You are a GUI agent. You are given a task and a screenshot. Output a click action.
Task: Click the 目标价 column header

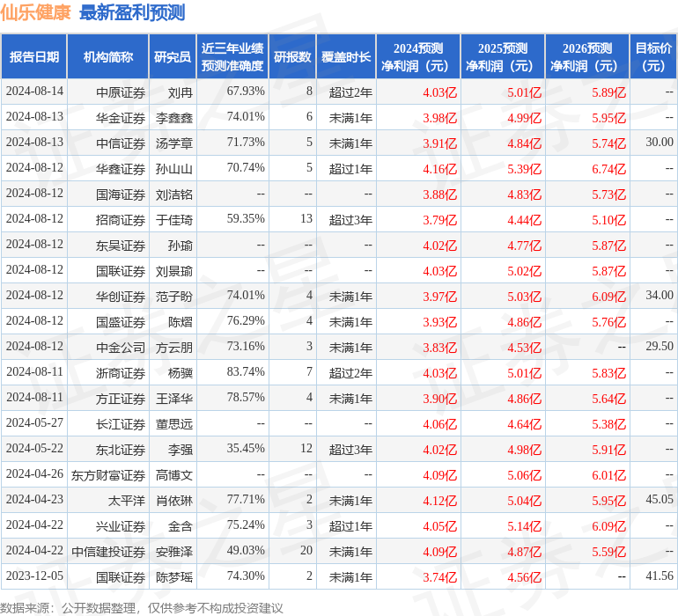click(653, 56)
